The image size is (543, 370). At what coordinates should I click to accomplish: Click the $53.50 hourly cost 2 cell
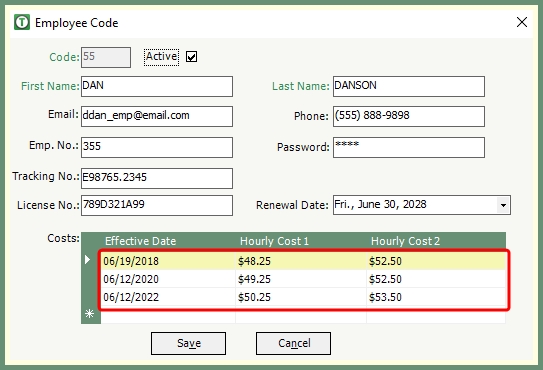[x=436, y=297]
